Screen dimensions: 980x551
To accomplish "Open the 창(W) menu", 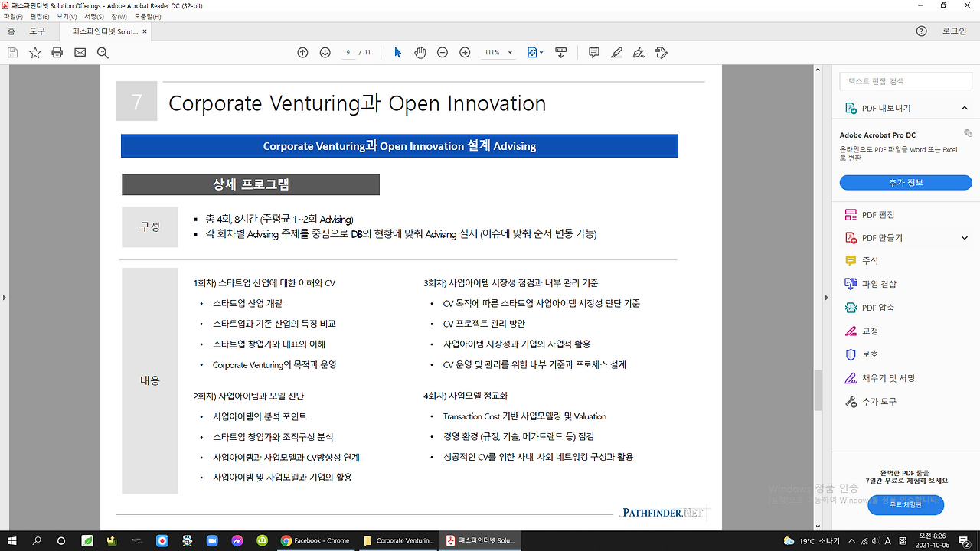I will 119,16.
